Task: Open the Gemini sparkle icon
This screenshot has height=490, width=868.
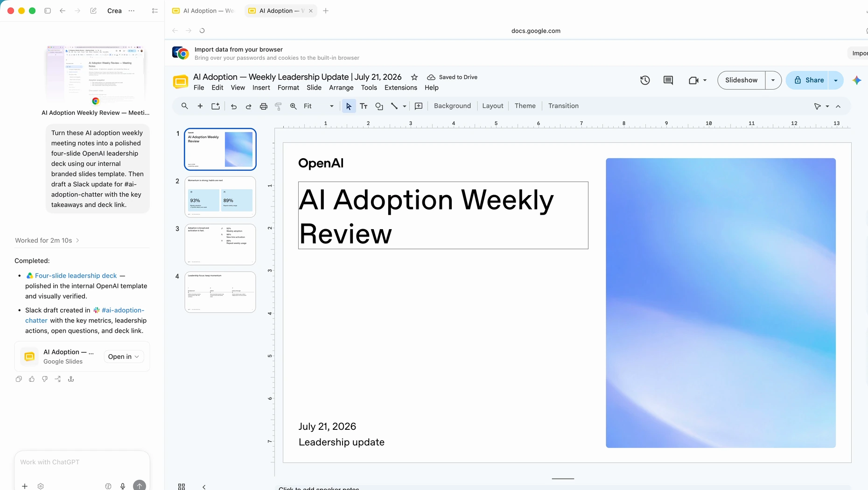Action: coord(857,80)
